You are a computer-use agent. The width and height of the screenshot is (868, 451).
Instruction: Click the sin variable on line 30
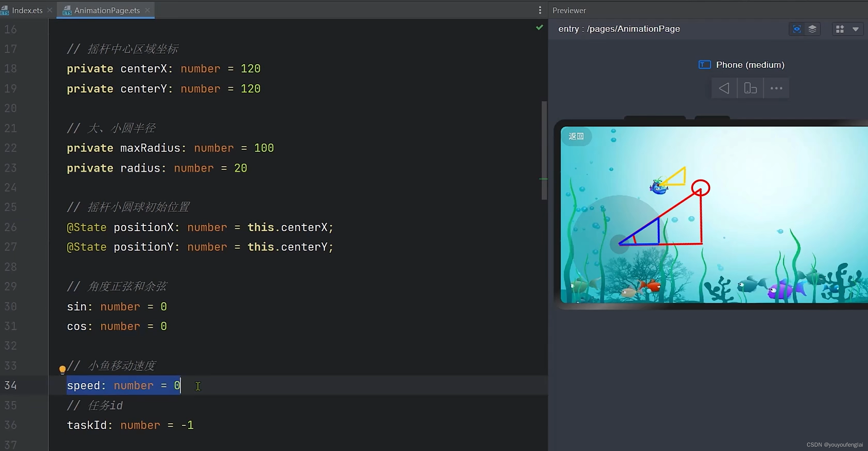click(77, 307)
